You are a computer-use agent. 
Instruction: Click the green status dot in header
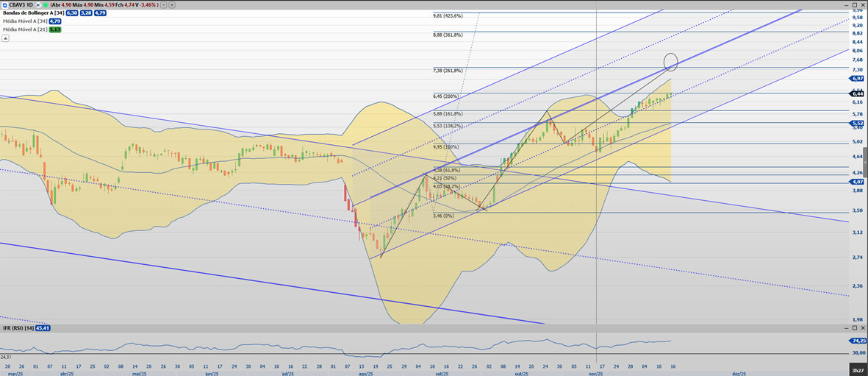[x=45, y=4]
